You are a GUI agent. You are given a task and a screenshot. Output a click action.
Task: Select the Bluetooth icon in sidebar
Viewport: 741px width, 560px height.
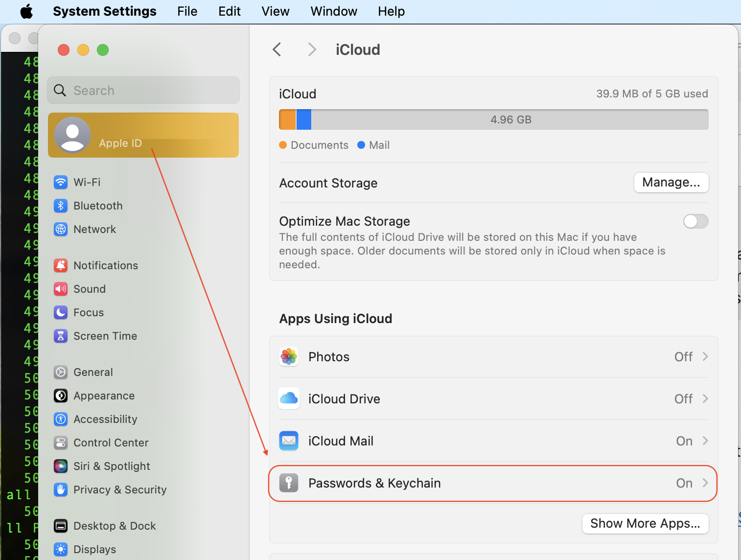point(61,206)
